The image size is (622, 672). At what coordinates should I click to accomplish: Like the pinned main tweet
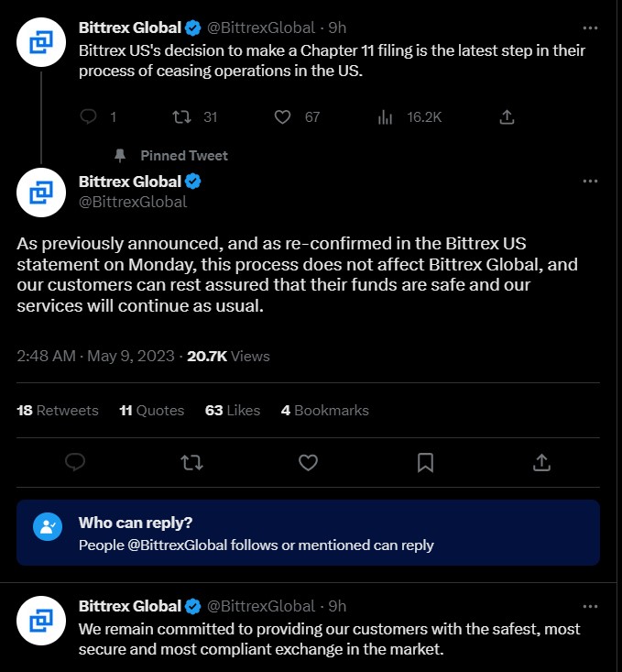tap(309, 462)
